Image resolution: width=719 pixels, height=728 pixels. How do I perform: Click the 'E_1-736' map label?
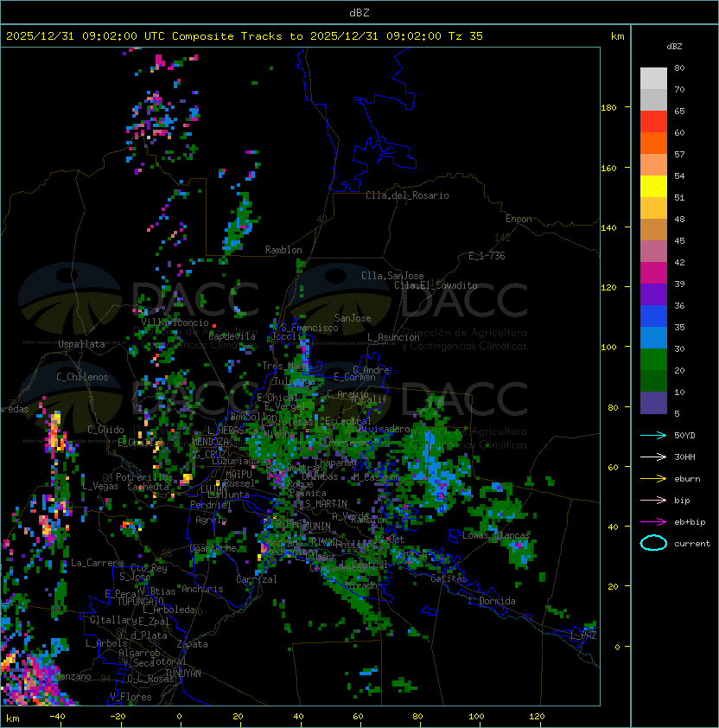coord(487,256)
